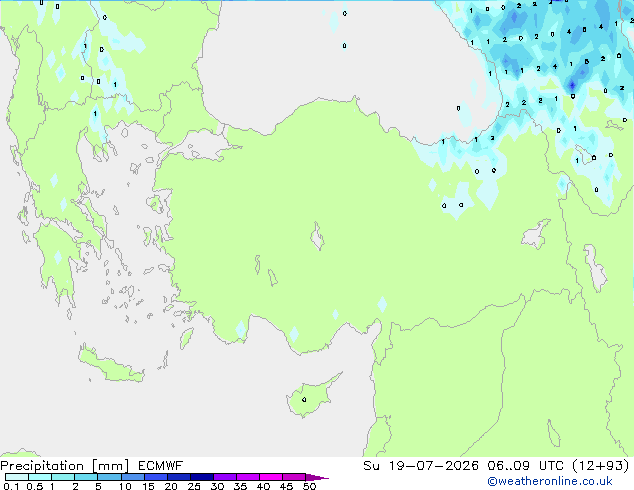634x490 pixels.
Task: Click the 30–35 mm purple legend swatch
Action: click(x=225, y=477)
